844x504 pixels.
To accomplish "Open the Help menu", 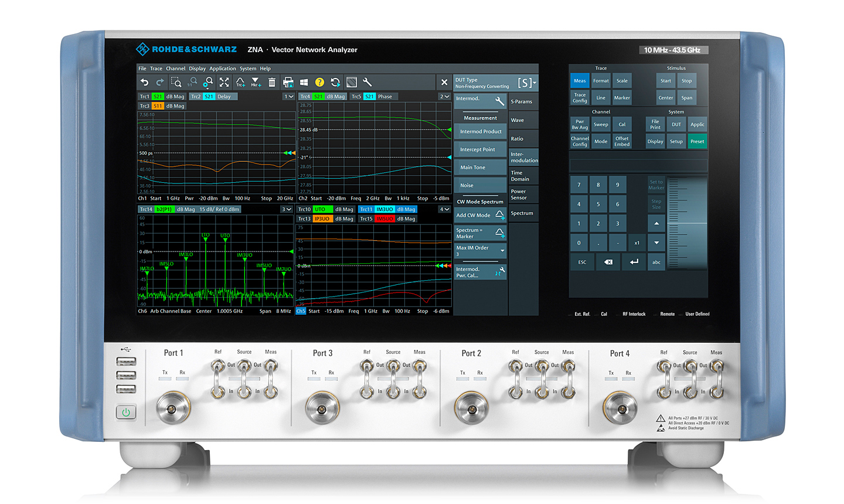I will click(265, 69).
